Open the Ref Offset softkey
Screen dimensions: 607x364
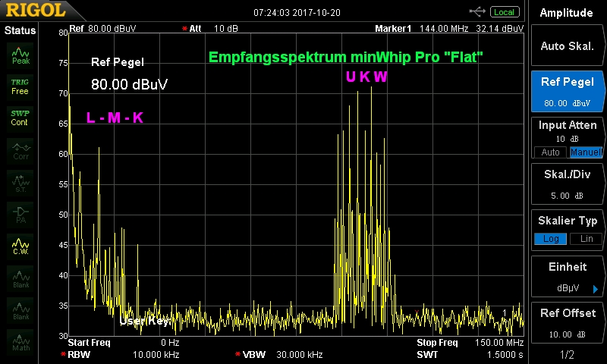567,322
